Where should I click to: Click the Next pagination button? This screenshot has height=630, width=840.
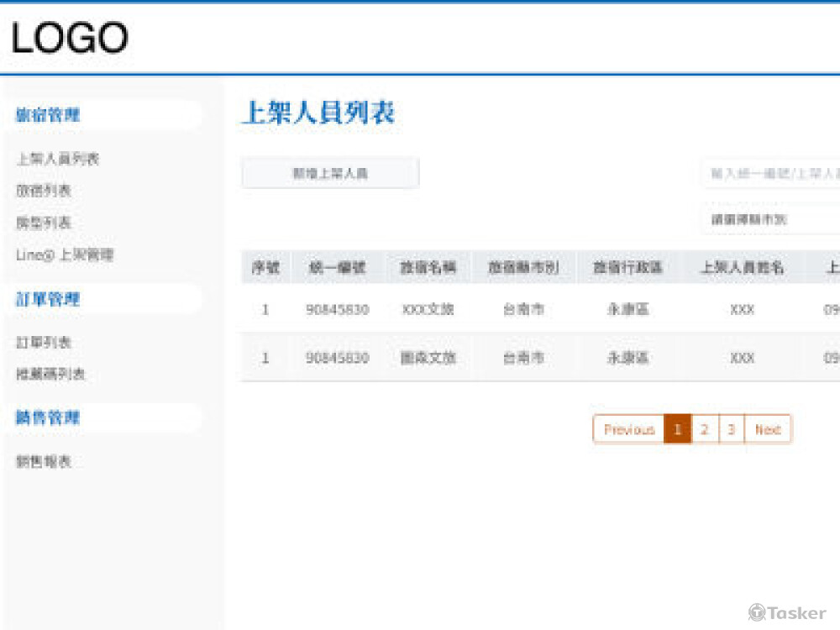(768, 429)
